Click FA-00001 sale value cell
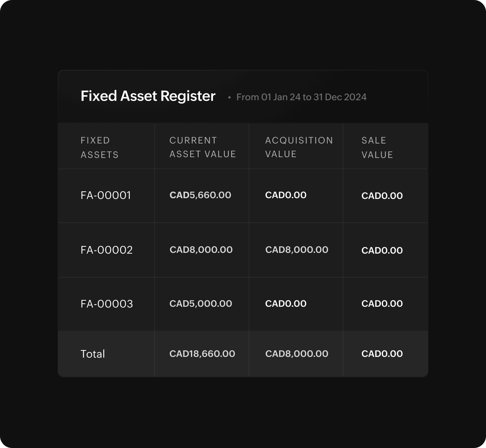486x448 pixels. point(382,196)
